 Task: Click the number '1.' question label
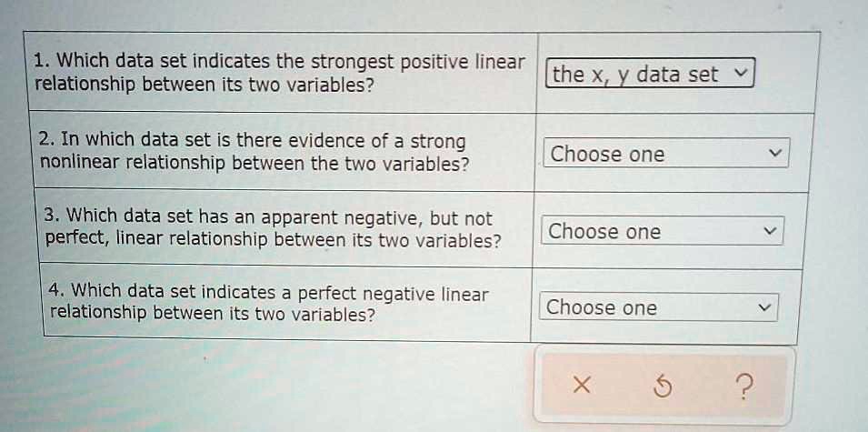[41, 62]
